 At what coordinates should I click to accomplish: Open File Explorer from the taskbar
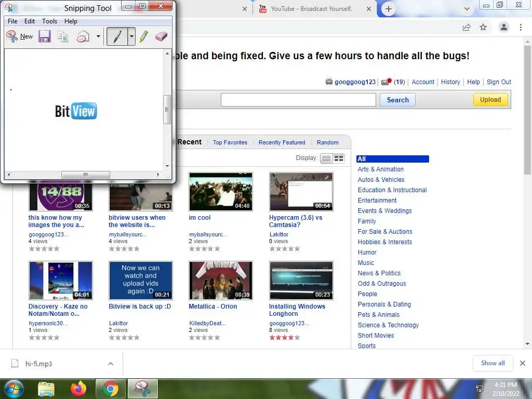tap(46, 389)
